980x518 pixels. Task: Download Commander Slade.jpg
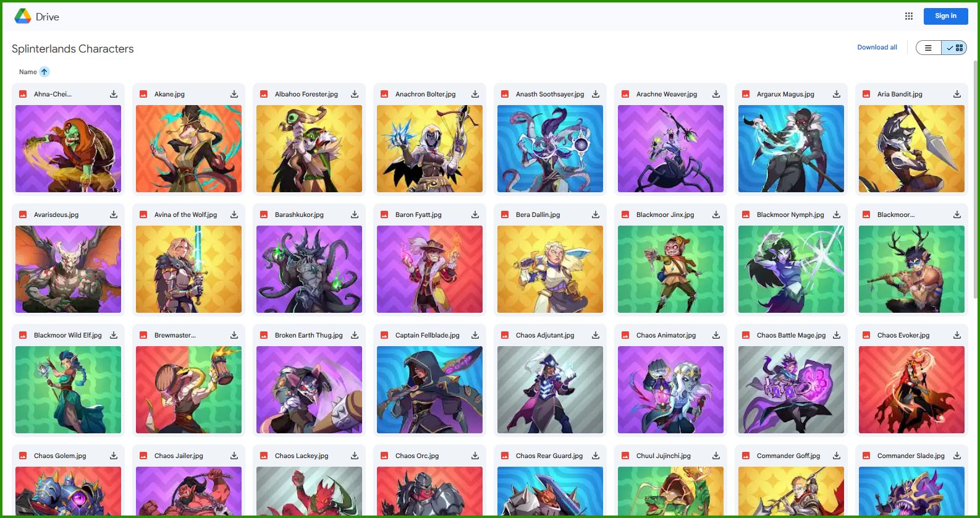(x=957, y=456)
